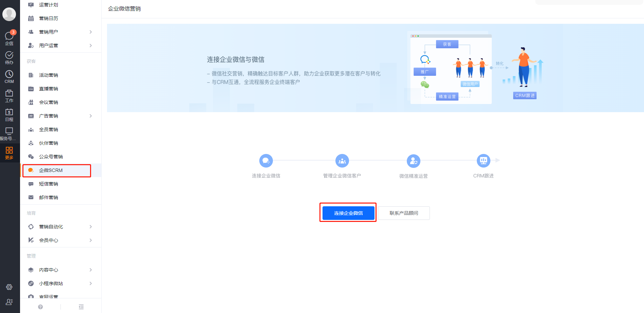Click the 活动营销 icon
This screenshot has height=313, width=644.
click(31, 75)
